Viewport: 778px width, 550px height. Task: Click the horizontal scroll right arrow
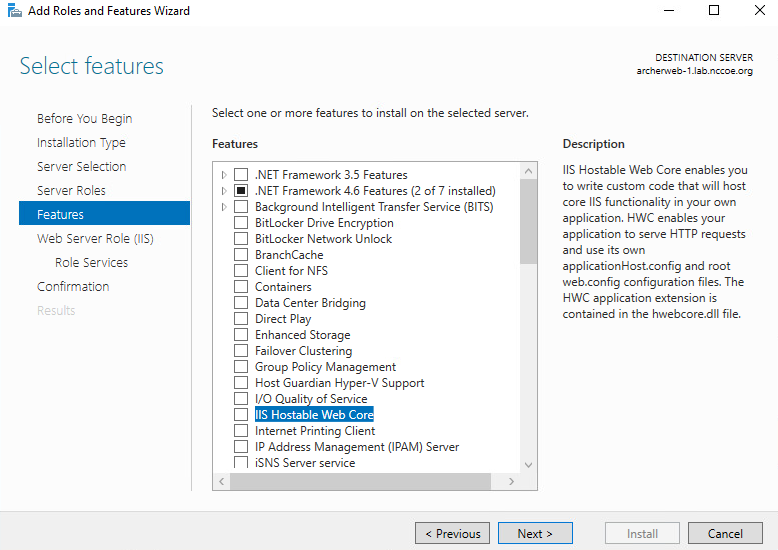click(x=512, y=481)
